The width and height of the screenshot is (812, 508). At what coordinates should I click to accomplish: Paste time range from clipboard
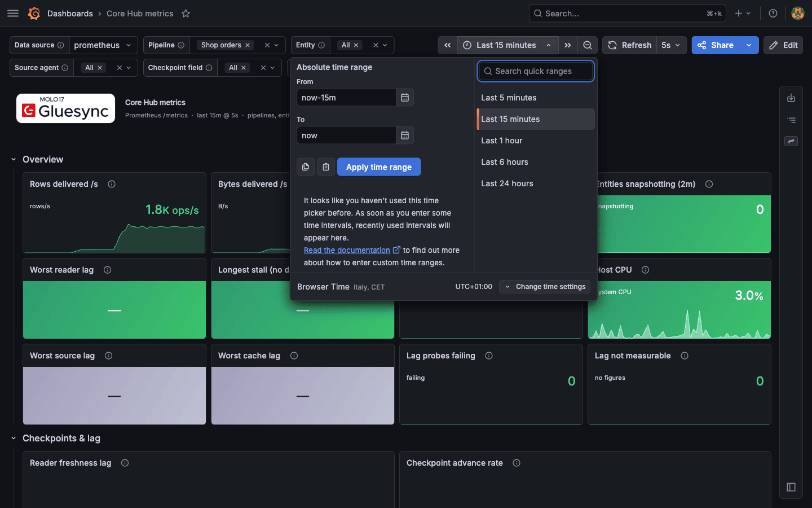click(326, 167)
